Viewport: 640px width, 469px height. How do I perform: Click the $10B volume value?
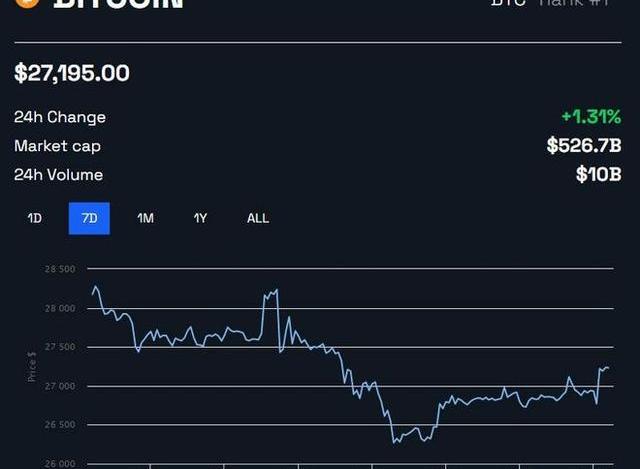click(x=599, y=174)
